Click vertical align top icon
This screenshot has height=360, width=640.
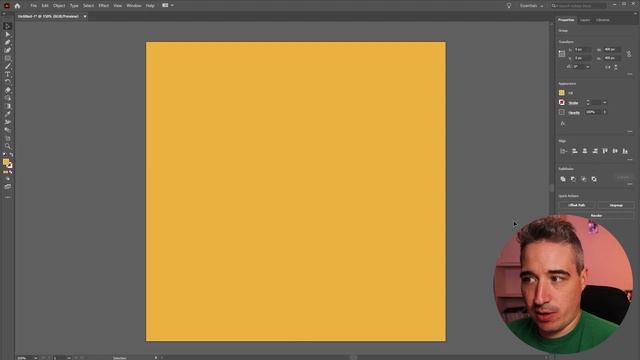605,151
